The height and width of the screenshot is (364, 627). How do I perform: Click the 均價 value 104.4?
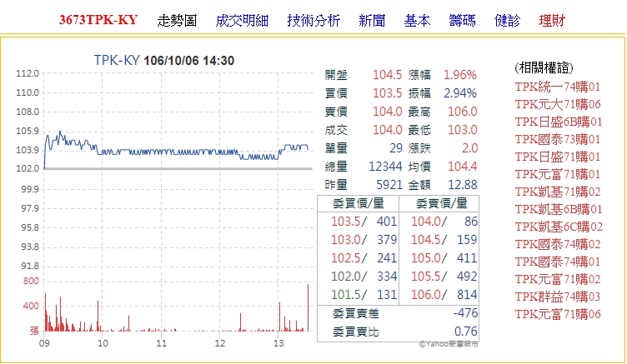coord(462,167)
